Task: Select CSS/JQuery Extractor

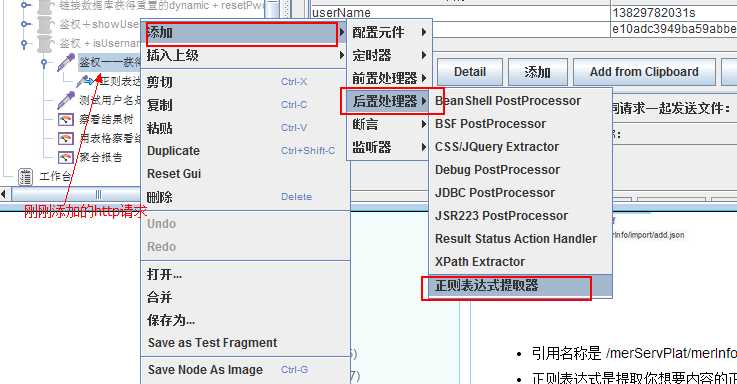Action: coord(520,147)
